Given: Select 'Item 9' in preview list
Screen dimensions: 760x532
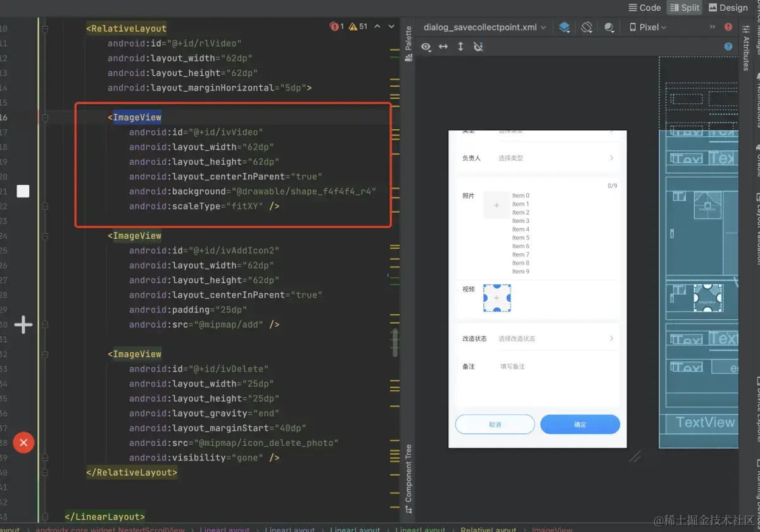Looking at the screenshot, I should click(x=521, y=271).
